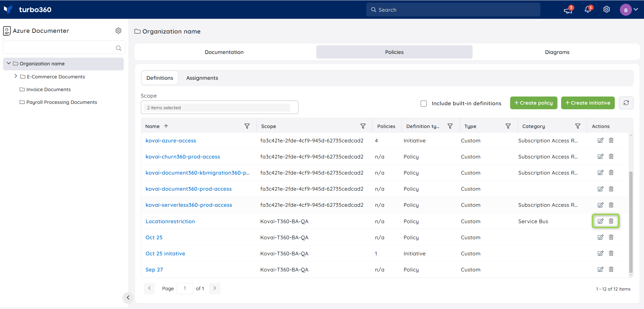
Task: Delete the kovai-azure-access row
Action: click(611, 140)
